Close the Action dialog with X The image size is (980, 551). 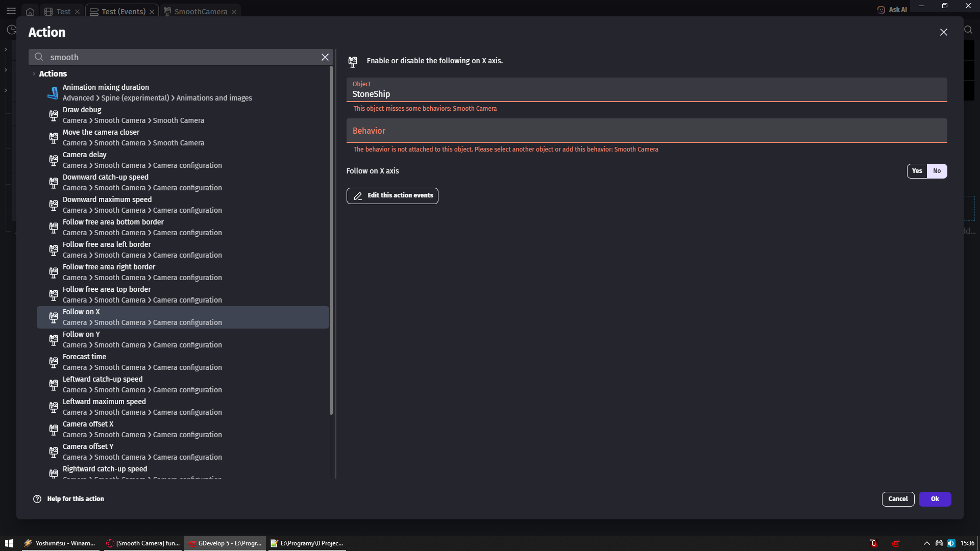coord(943,32)
